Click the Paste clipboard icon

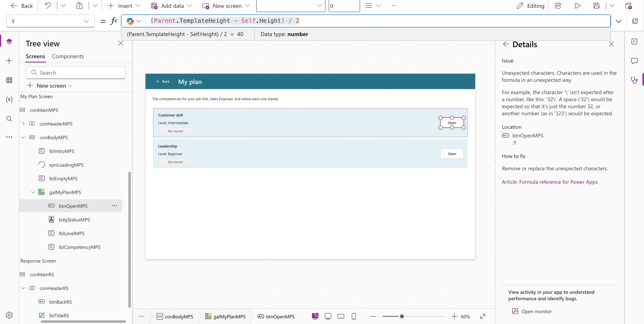(x=79, y=6)
